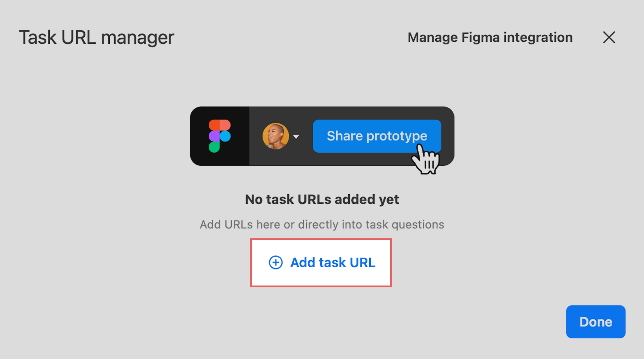Click the coral top-right Figma logo segment
Image resolution: width=644 pixels, height=359 pixels.
point(225,125)
